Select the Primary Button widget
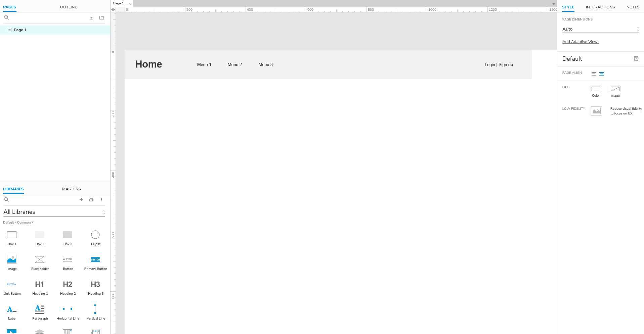Viewport: 644px width, 334px height. pos(95,263)
